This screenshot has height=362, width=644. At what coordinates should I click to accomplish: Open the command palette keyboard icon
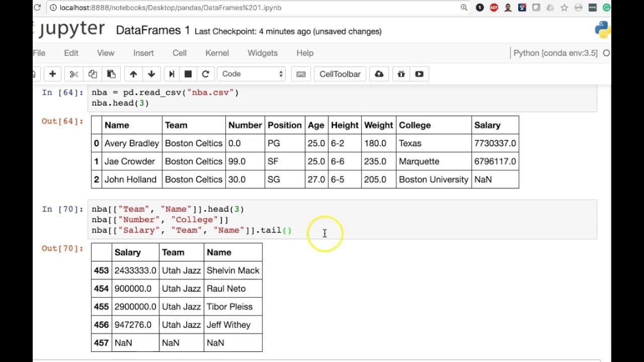301,74
